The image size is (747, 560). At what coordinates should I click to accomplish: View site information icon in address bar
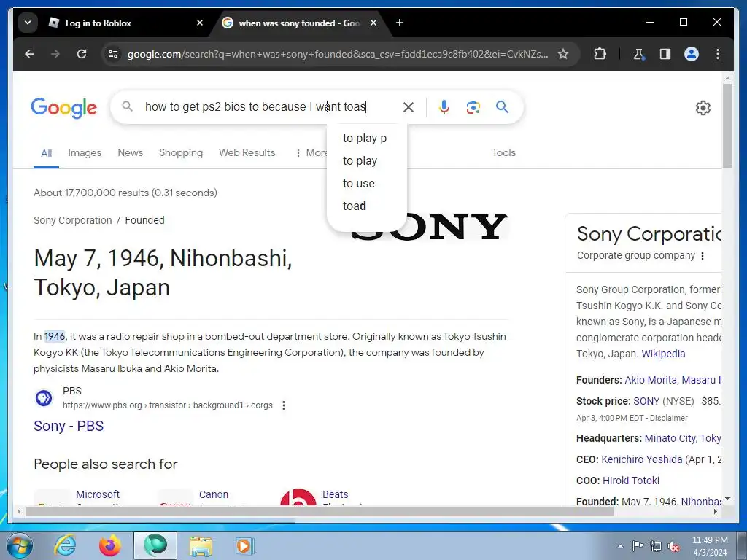[113, 54]
